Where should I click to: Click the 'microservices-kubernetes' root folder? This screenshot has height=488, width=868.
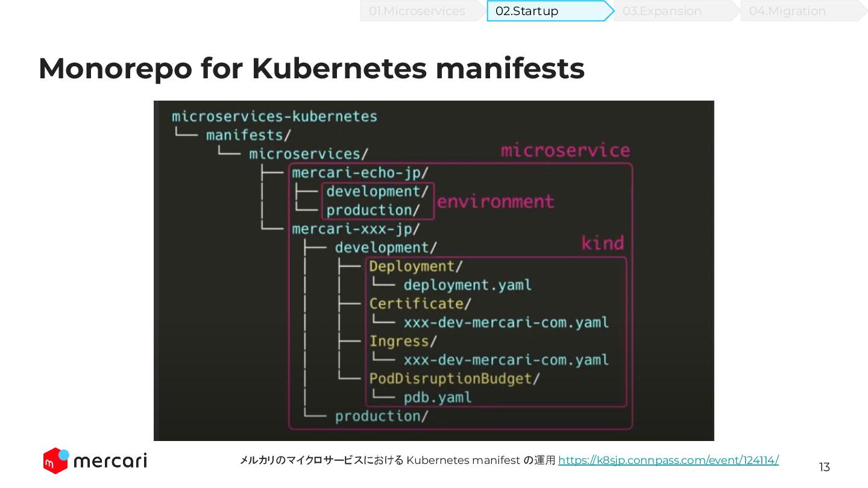[x=274, y=116]
